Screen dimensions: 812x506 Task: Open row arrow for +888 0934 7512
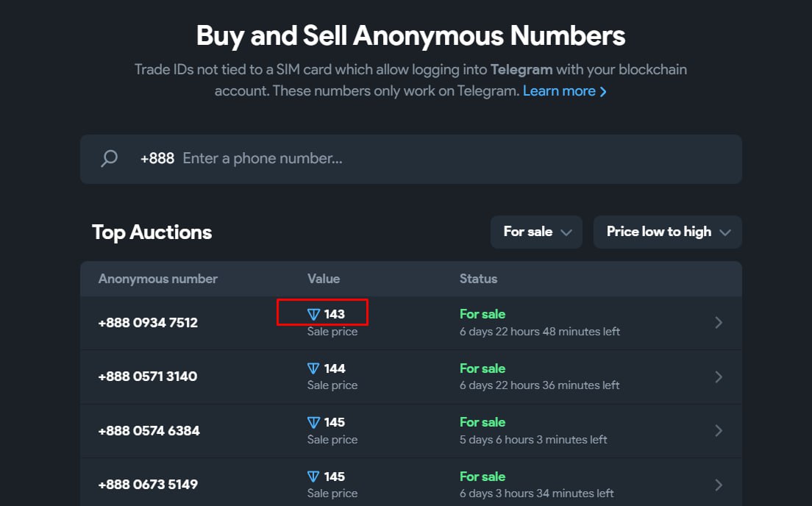pos(719,322)
